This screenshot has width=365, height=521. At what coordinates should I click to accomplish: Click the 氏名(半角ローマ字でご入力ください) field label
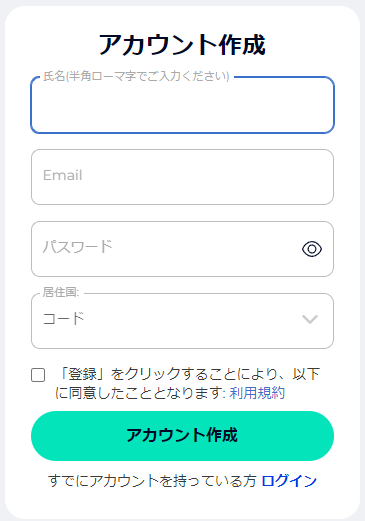pyautogui.click(x=136, y=76)
